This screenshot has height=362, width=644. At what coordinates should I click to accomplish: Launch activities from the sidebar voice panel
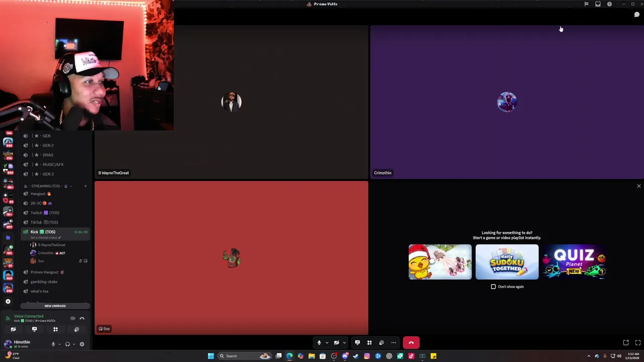coord(55,329)
